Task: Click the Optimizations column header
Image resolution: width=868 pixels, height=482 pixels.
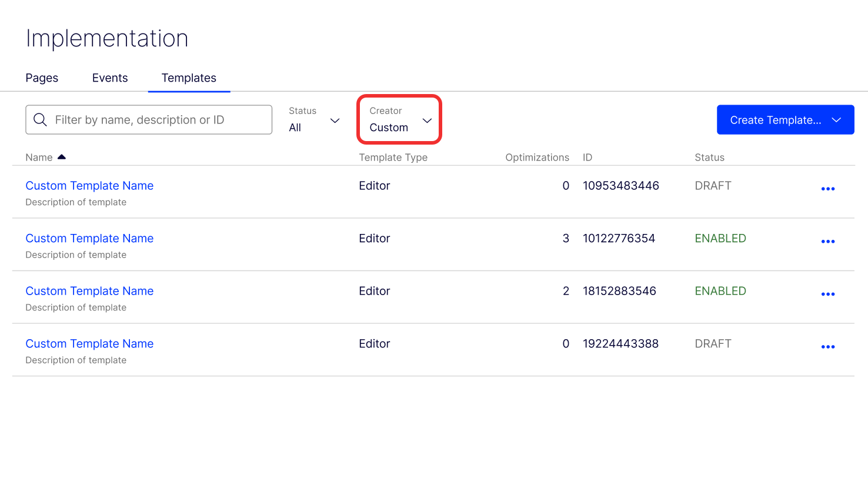Action: point(537,158)
